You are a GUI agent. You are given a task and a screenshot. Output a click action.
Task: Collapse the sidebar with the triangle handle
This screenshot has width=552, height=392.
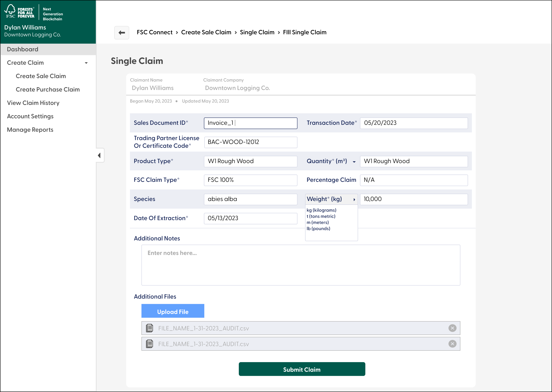tap(99, 155)
